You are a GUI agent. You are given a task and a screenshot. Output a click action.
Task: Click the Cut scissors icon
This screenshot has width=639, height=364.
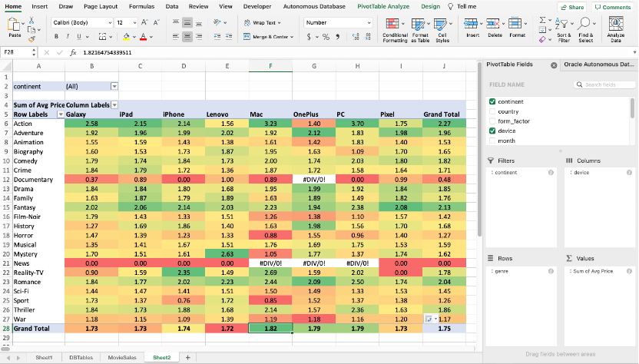[x=31, y=21]
